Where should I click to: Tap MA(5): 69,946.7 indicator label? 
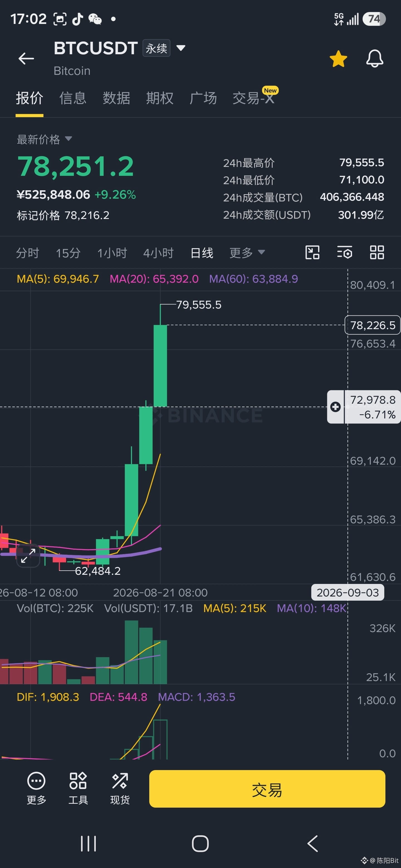[58, 279]
